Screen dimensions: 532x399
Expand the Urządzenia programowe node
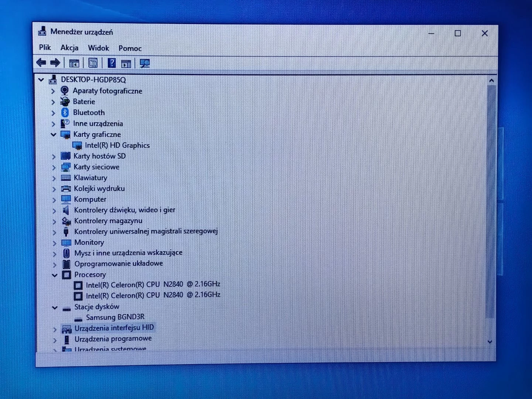coord(55,340)
